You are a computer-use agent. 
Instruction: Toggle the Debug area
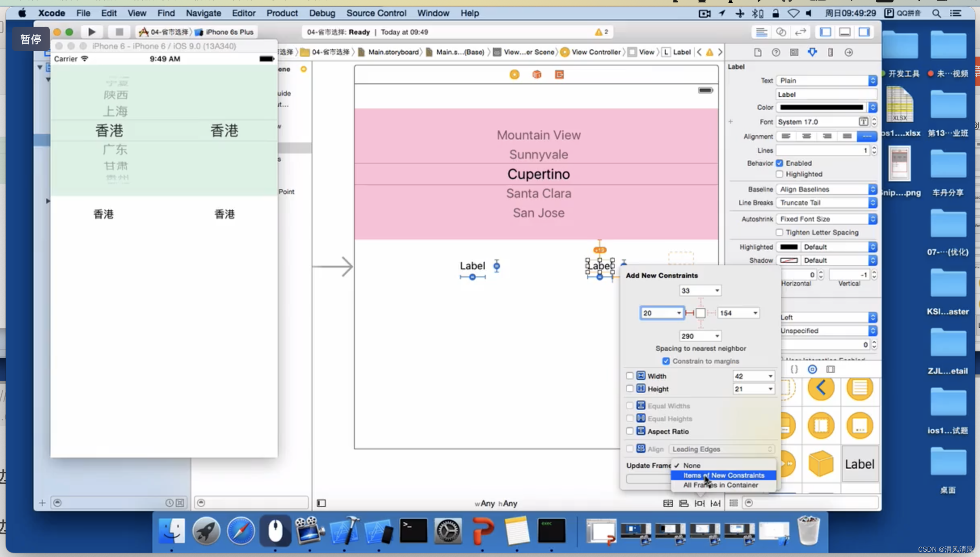click(x=845, y=32)
